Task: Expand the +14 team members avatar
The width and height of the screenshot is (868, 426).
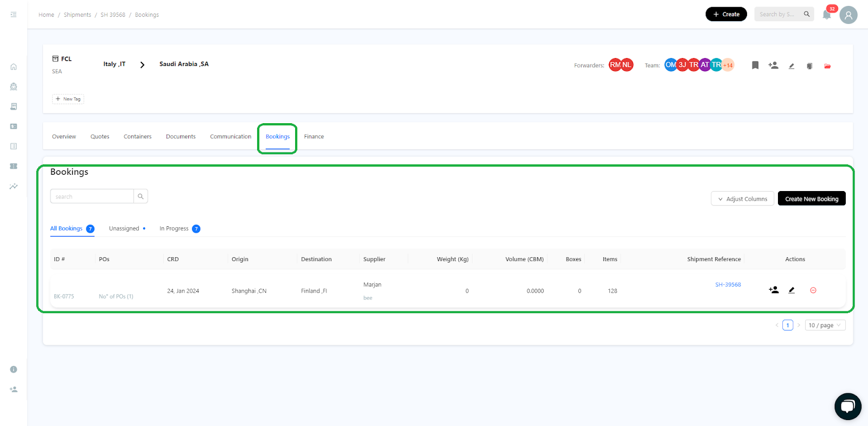Action: (x=728, y=65)
